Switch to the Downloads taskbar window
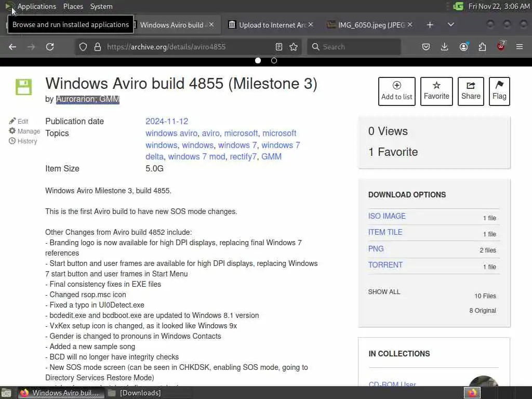 135,393
